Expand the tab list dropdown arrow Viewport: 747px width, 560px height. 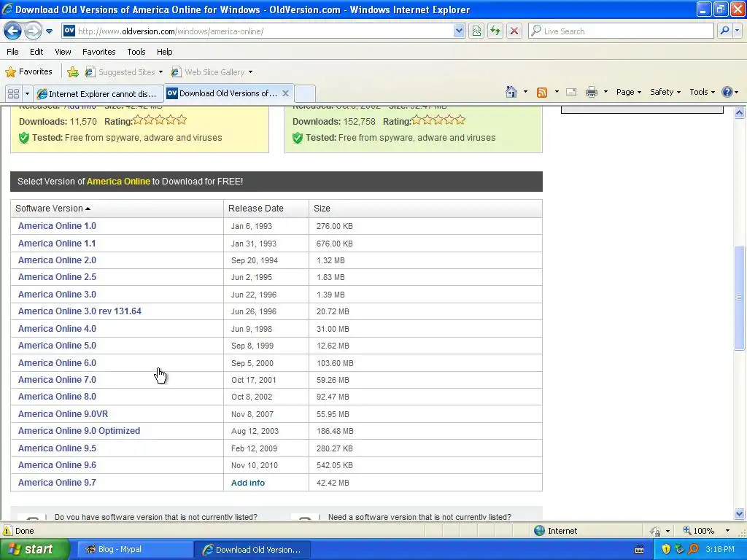27,93
